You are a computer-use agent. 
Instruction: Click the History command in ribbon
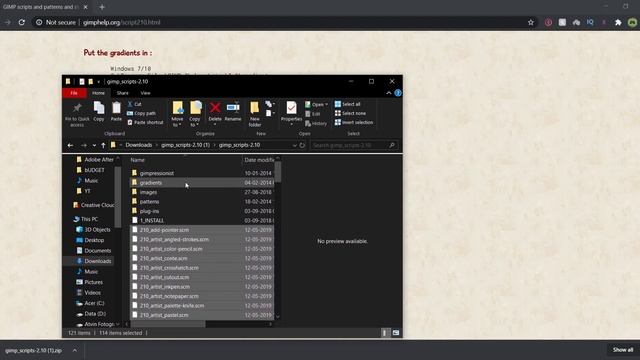(316, 123)
